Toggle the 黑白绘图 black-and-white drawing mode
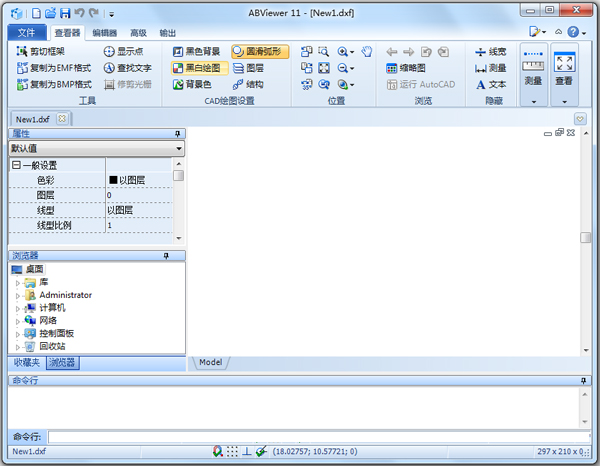 [x=199, y=68]
